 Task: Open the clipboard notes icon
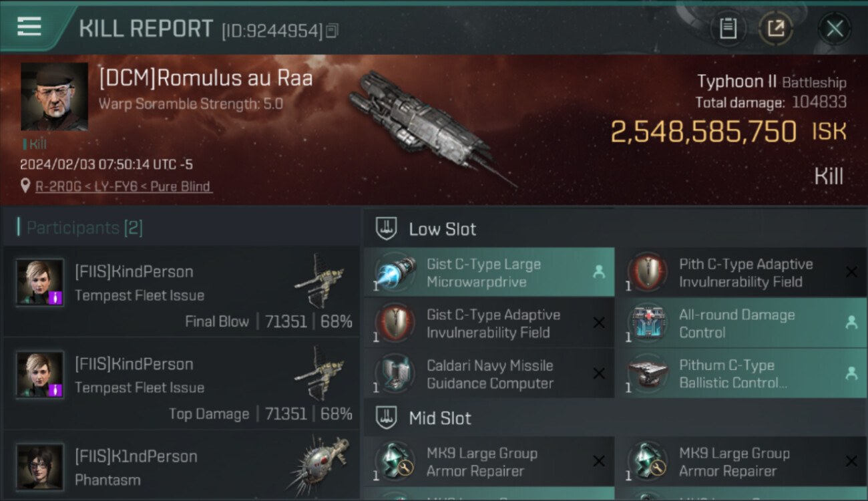pos(728,29)
